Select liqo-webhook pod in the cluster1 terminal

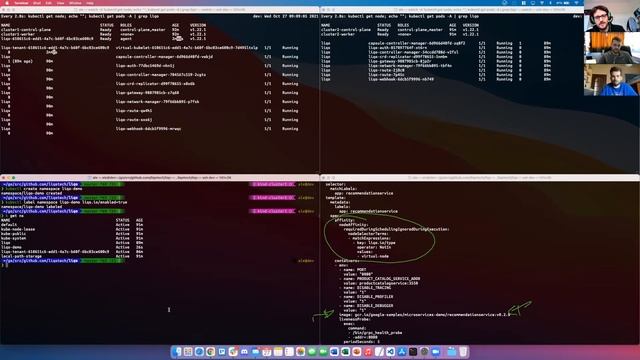pos(150,129)
